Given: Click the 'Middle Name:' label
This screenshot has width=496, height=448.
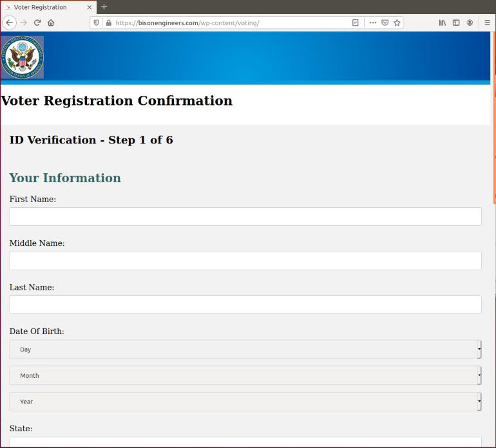Looking at the screenshot, I should (37, 243).
